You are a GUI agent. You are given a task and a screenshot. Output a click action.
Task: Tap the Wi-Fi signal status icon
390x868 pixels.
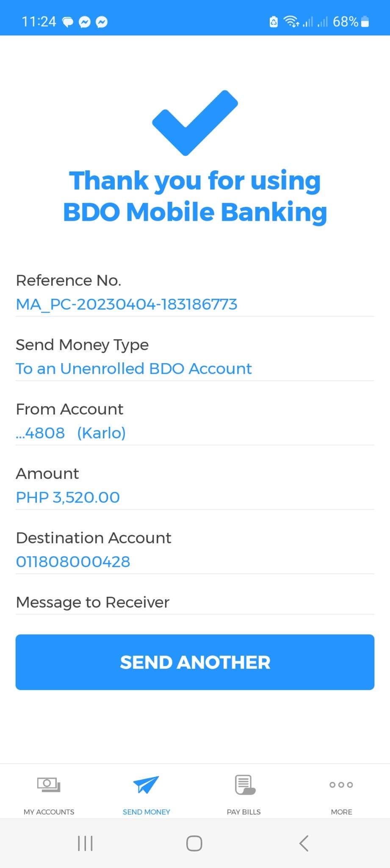click(291, 22)
